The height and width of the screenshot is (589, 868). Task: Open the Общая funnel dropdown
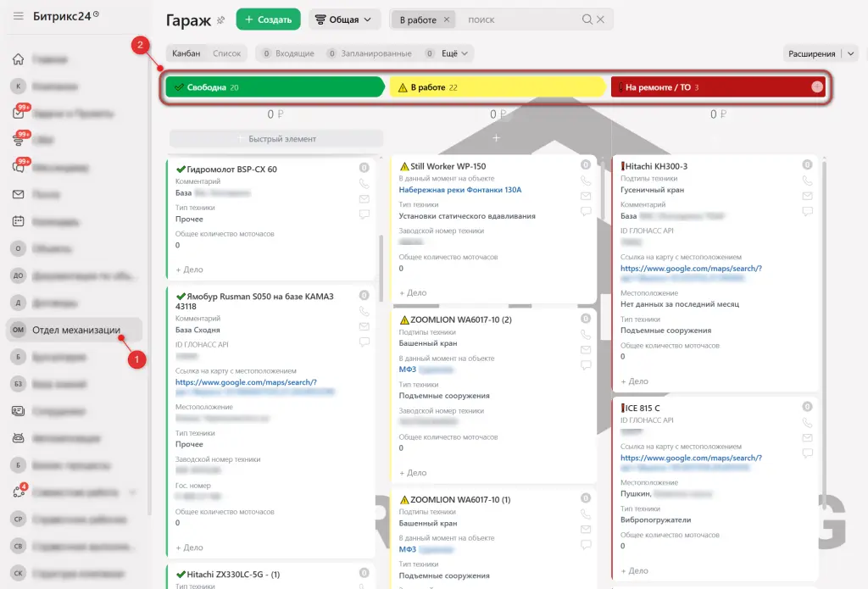(x=344, y=19)
